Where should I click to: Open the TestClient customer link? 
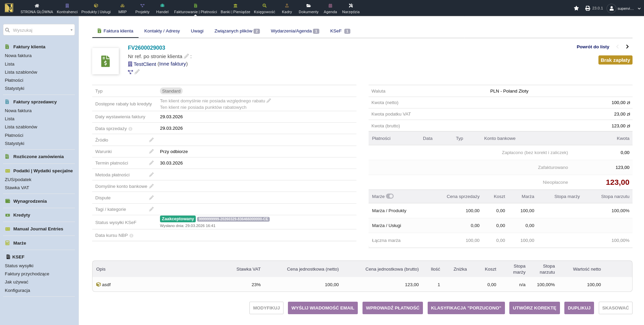pyautogui.click(x=144, y=64)
